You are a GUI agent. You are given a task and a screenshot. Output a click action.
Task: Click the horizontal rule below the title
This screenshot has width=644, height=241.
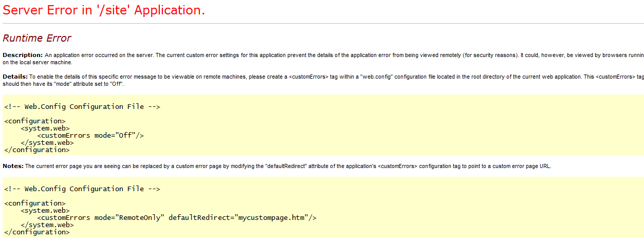coord(323,24)
